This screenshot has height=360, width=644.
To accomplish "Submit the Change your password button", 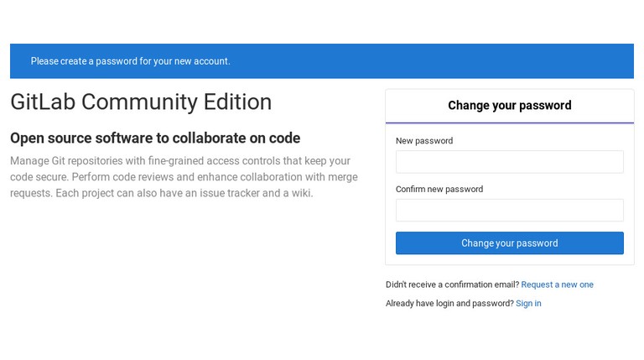I will tap(509, 243).
